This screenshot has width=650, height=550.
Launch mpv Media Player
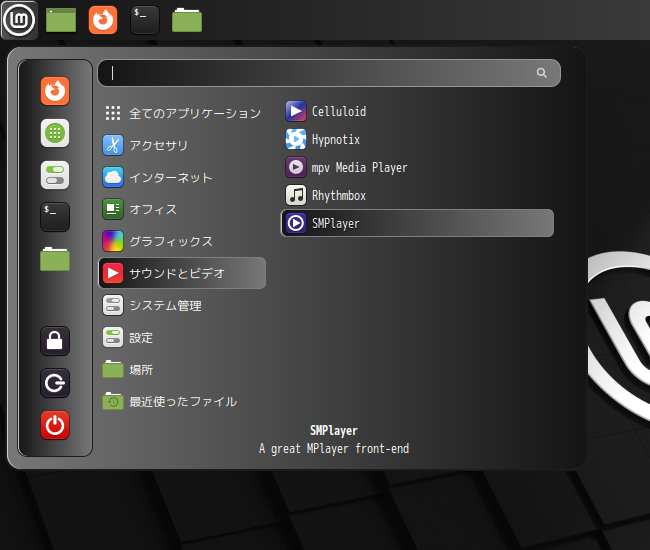(417, 167)
